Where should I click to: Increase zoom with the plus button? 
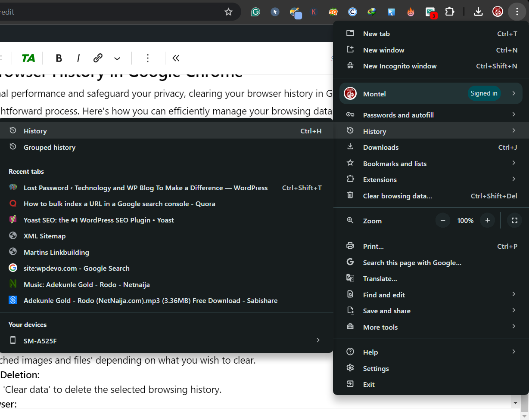coord(488,220)
